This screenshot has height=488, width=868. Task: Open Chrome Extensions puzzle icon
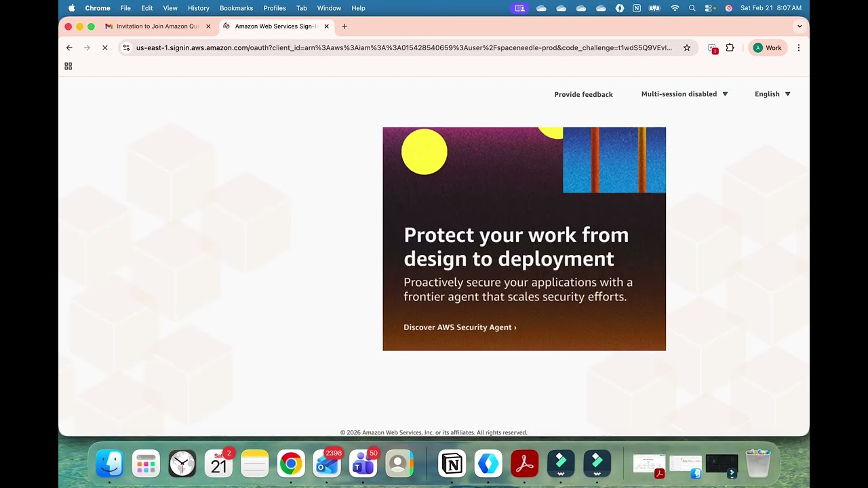pos(730,47)
